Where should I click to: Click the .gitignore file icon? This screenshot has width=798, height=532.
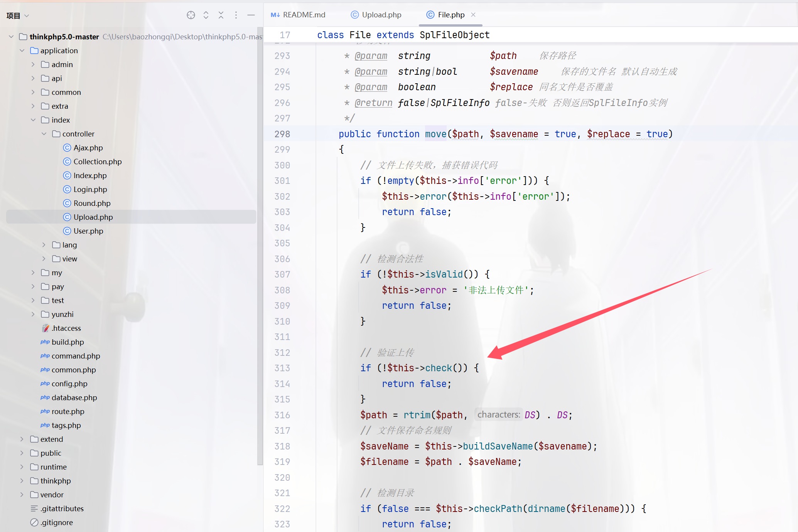[34, 522]
